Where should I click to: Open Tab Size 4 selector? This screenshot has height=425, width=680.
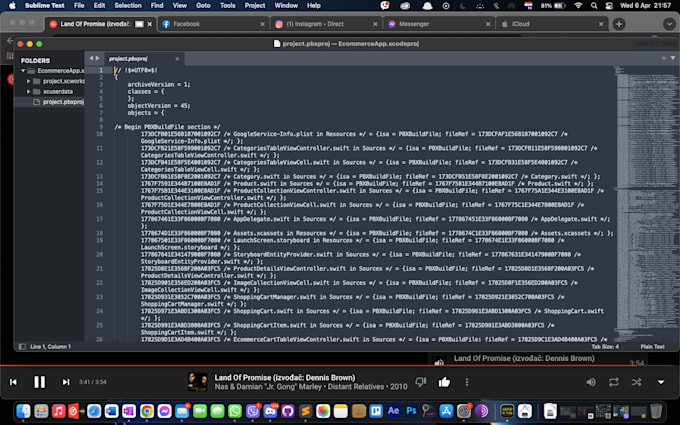(605, 347)
